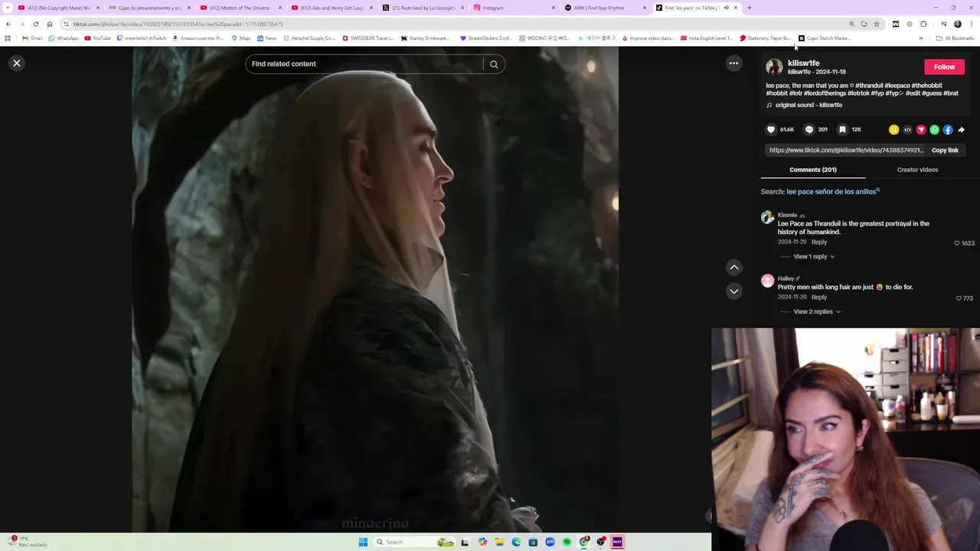Go back in browser history

tap(8, 24)
